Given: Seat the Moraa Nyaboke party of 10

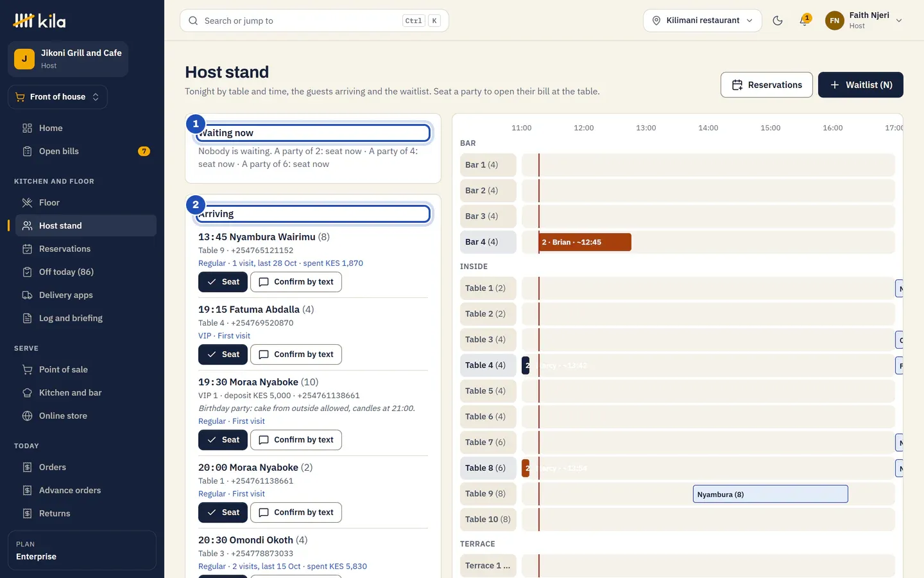Looking at the screenshot, I should pyautogui.click(x=223, y=440).
